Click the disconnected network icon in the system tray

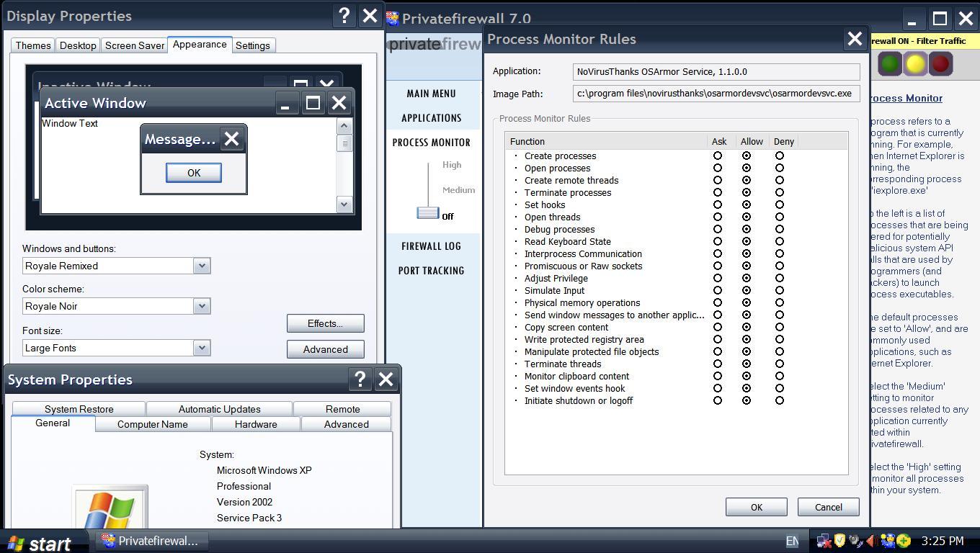click(824, 541)
